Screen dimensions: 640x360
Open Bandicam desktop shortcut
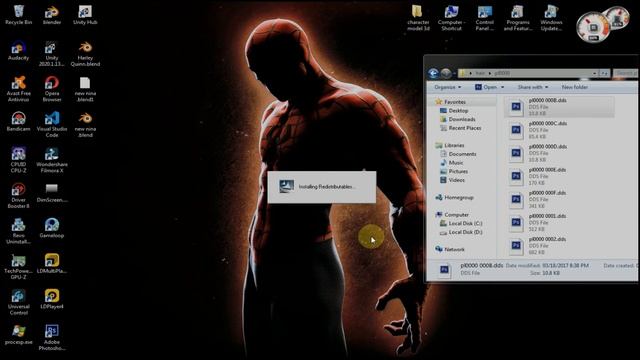tap(18, 122)
